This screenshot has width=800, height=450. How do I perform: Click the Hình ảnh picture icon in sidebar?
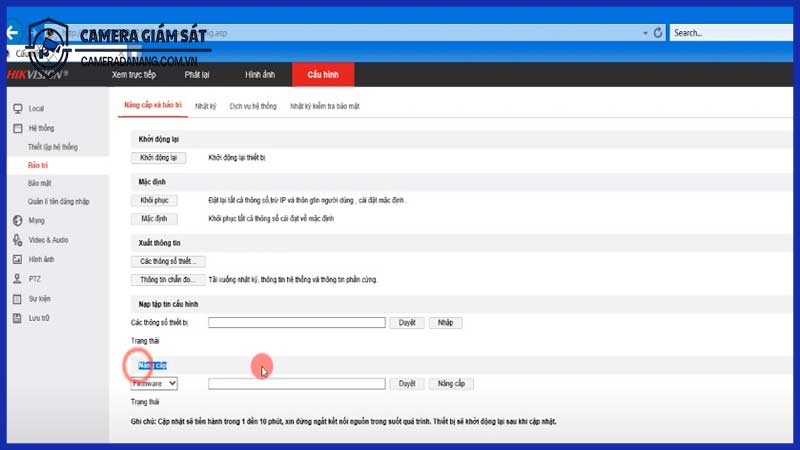[16, 259]
